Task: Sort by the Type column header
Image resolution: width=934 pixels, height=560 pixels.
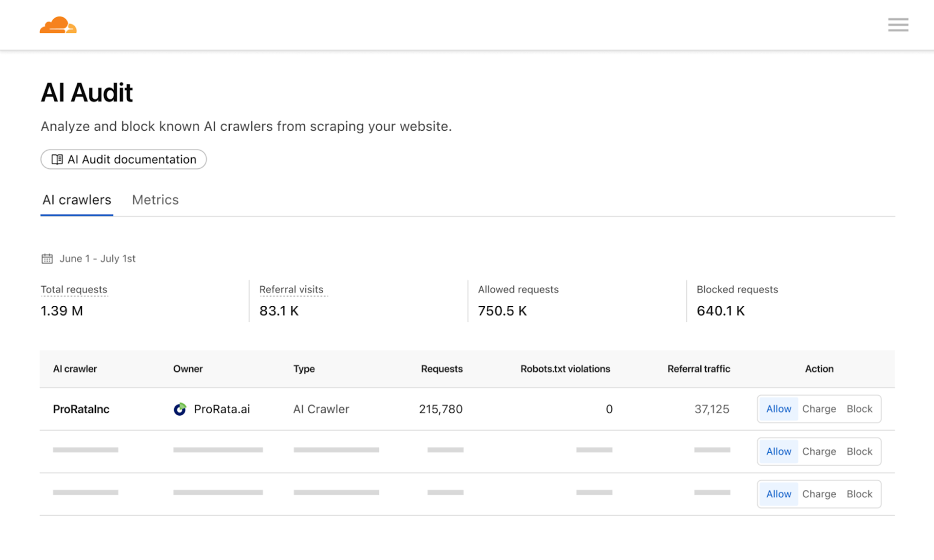Action: (x=304, y=369)
